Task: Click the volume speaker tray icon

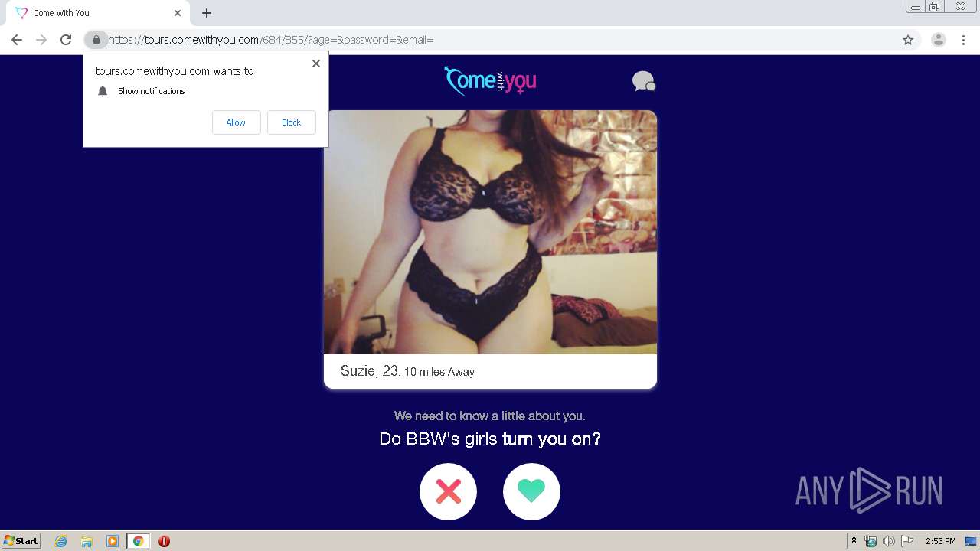Action: tap(889, 541)
